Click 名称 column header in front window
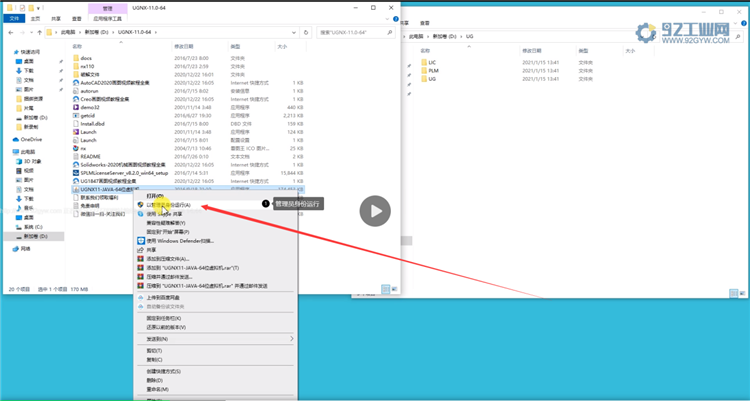 (77, 46)
